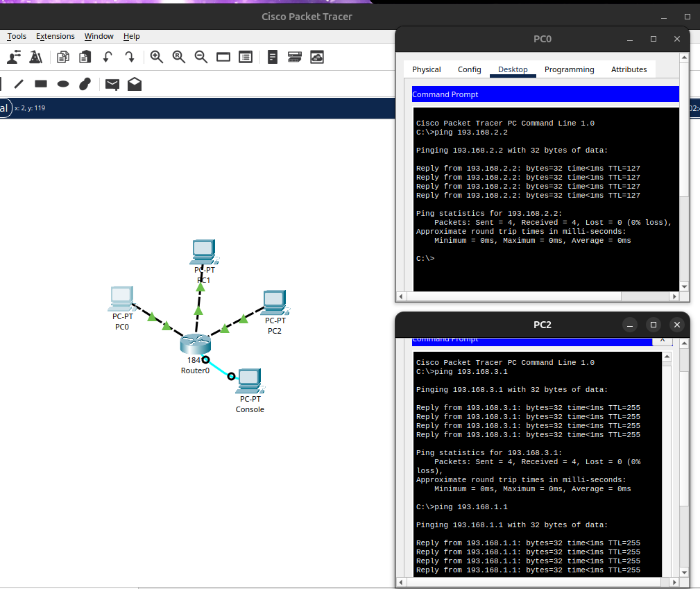
Task: Click PC0 horizontal scrollbar right arrow
Action: click(674, 296)
